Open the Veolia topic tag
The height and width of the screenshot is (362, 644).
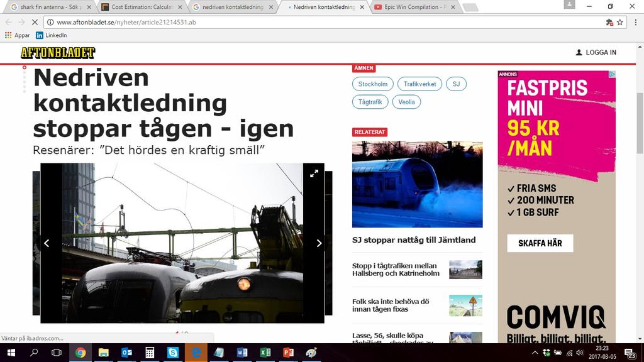click(x=406, y=102)
